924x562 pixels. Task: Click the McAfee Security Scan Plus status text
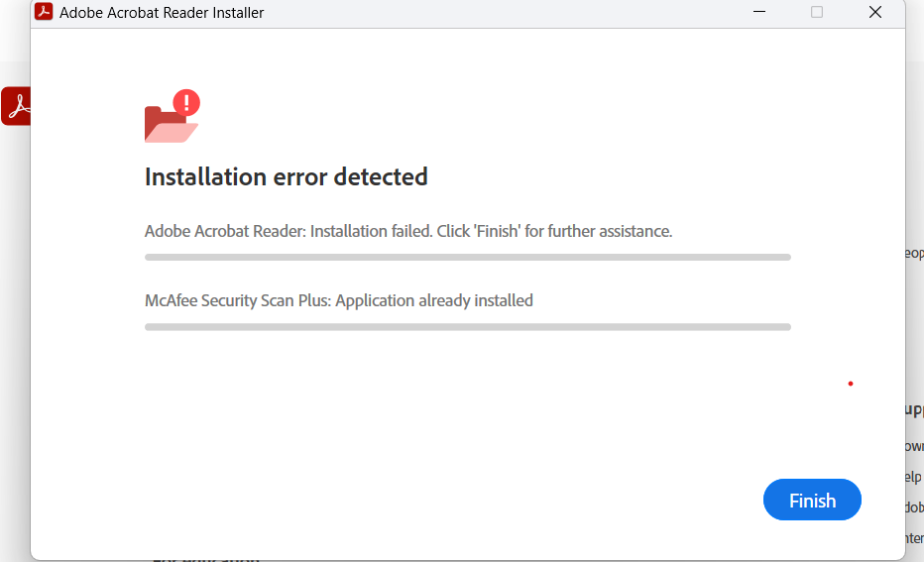pyautogui.click(x=339, y=300)
